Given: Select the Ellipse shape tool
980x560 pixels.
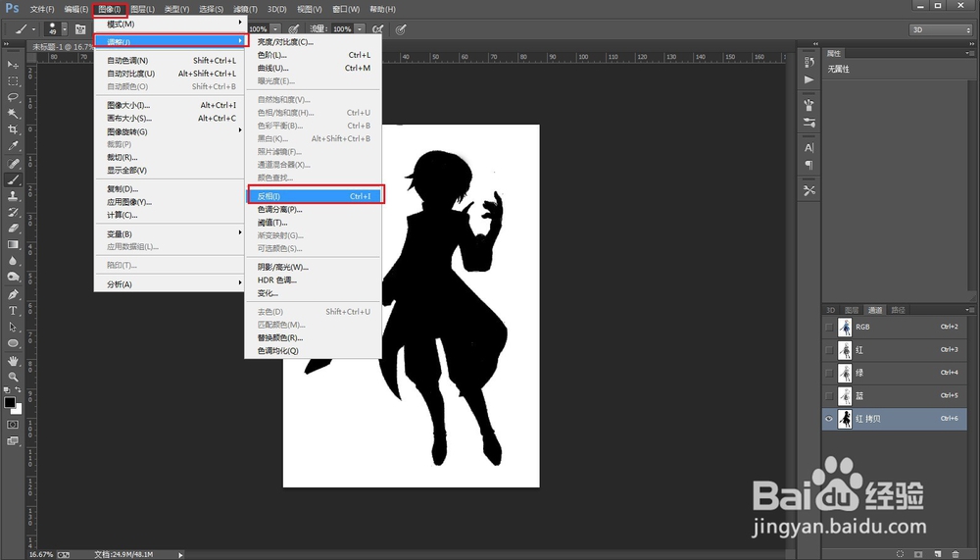Looking at the screenshot, I should (x=13, y=343).
